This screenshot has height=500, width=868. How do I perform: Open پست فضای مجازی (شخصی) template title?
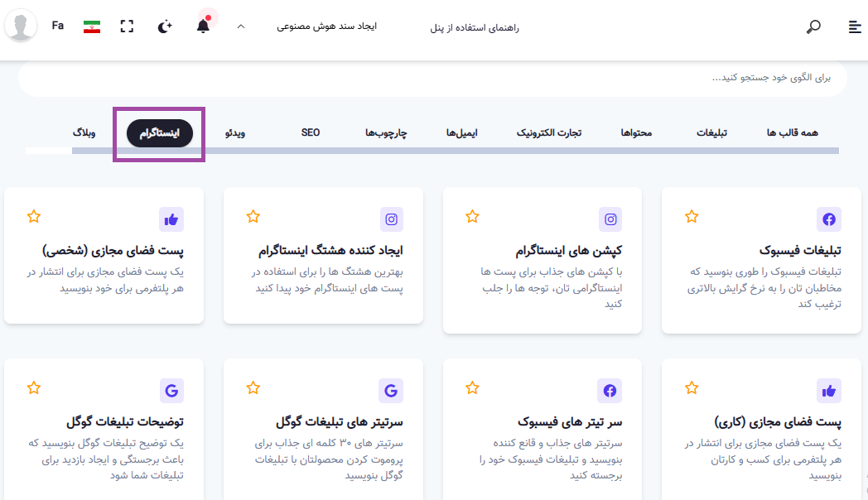(113, 251)
